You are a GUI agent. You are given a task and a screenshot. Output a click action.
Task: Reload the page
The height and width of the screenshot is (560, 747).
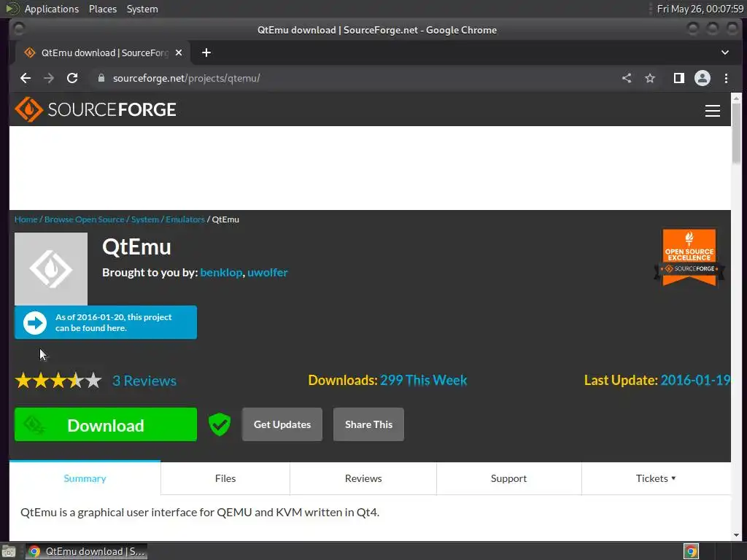pyautogui.click(x=72, y=78)
